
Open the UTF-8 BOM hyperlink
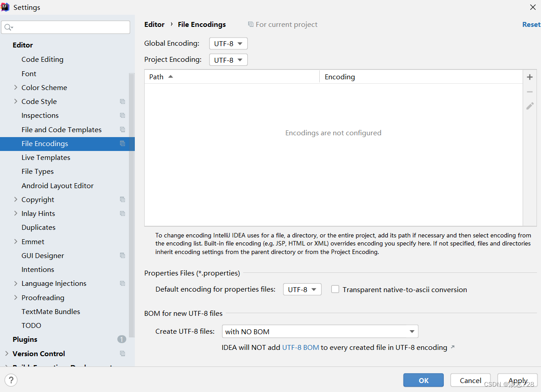point(301,347)
